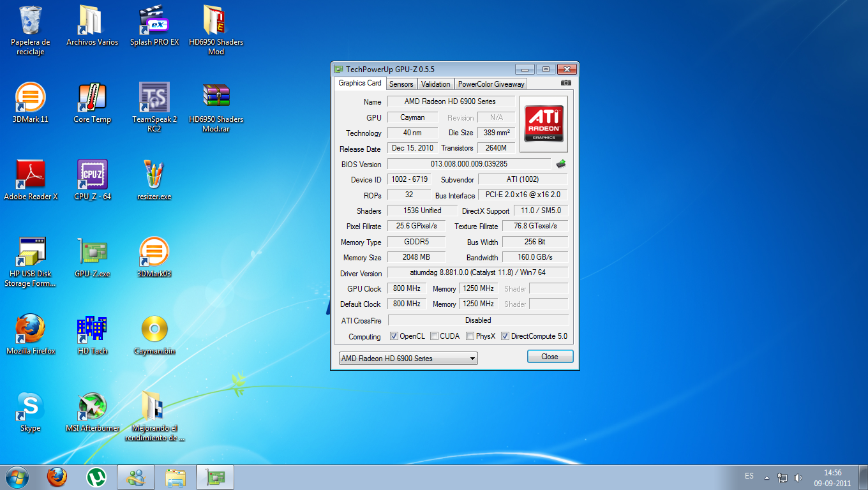Open the Papelera de reciclaje desktop icon

tap(31, 29)
